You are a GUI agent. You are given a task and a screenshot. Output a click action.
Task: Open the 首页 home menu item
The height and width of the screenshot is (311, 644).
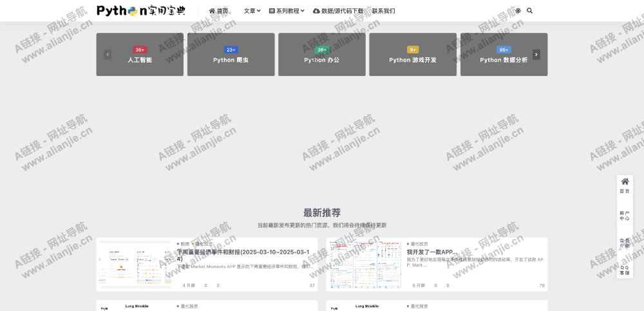click(218, 11)
